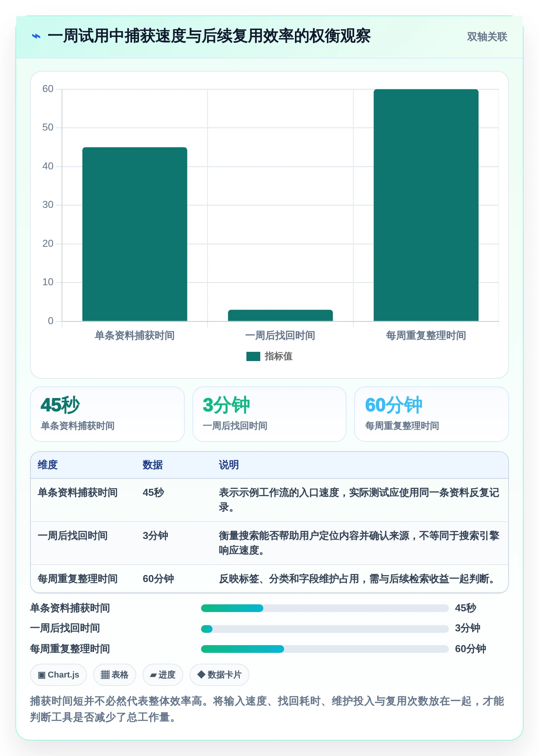Click the x-axis label 每周重复整理时间
This screenshot has width=539, height=756.
click(x=426, y=336)
